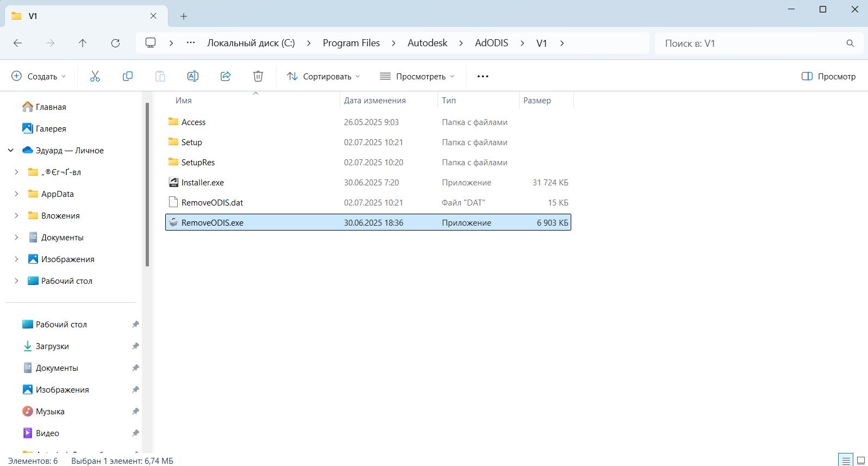Click the Cut scissors icon
This screenshot has width=868, height=466.
[95, 76]
